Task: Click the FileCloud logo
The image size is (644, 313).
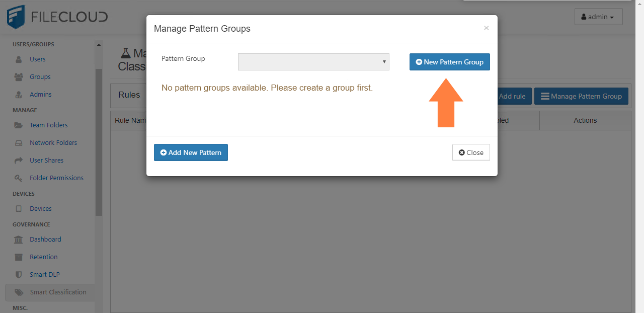Action: click(56, 17)
